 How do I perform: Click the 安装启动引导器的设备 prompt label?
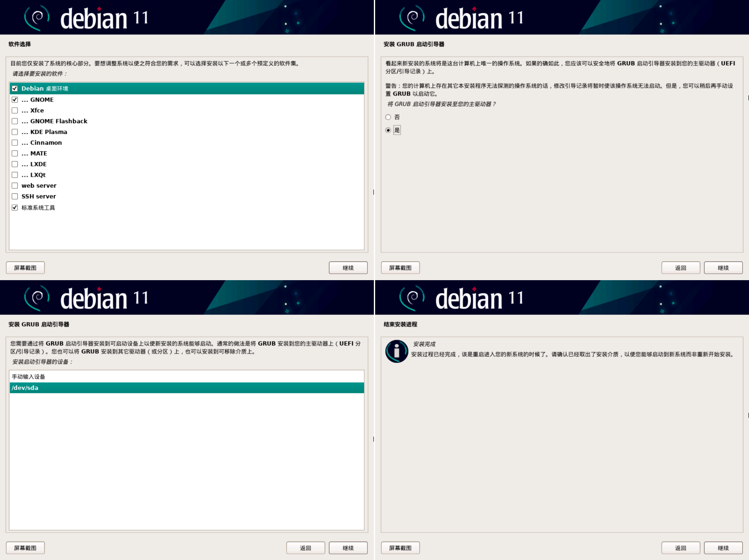[x=42, y=362]
